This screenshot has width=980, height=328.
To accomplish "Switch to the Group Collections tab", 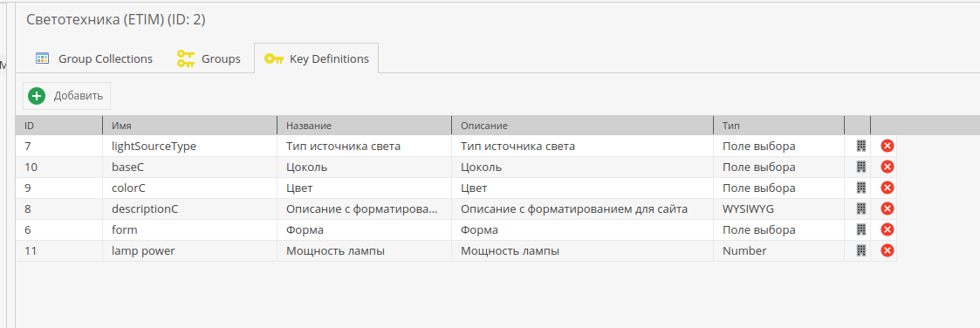I will pyautogui.click(x=93, y=58).
